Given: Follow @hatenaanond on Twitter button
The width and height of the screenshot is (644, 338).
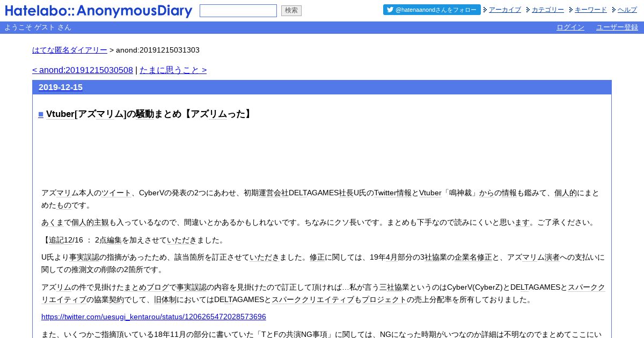Looking at the screenshot, I should point(432,10).
